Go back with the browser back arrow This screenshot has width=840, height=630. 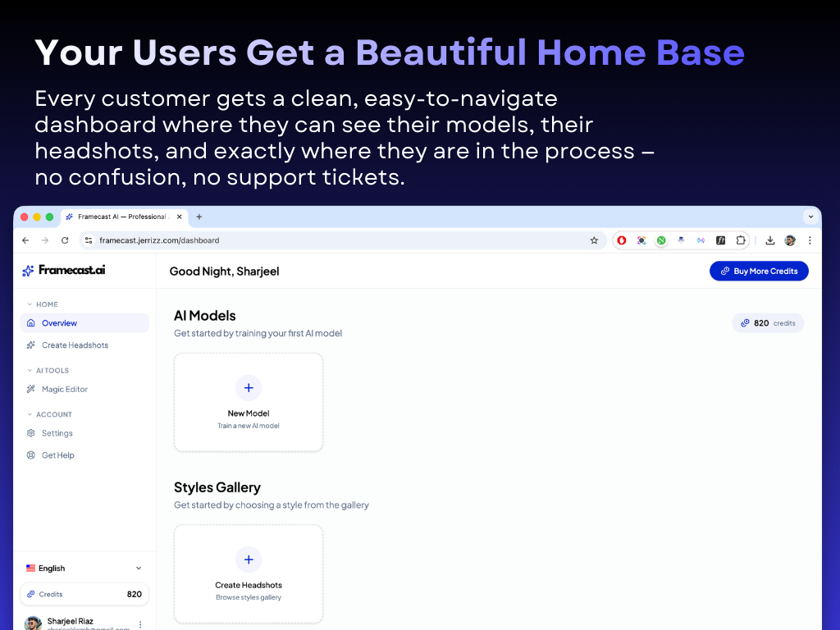(25, 240)
